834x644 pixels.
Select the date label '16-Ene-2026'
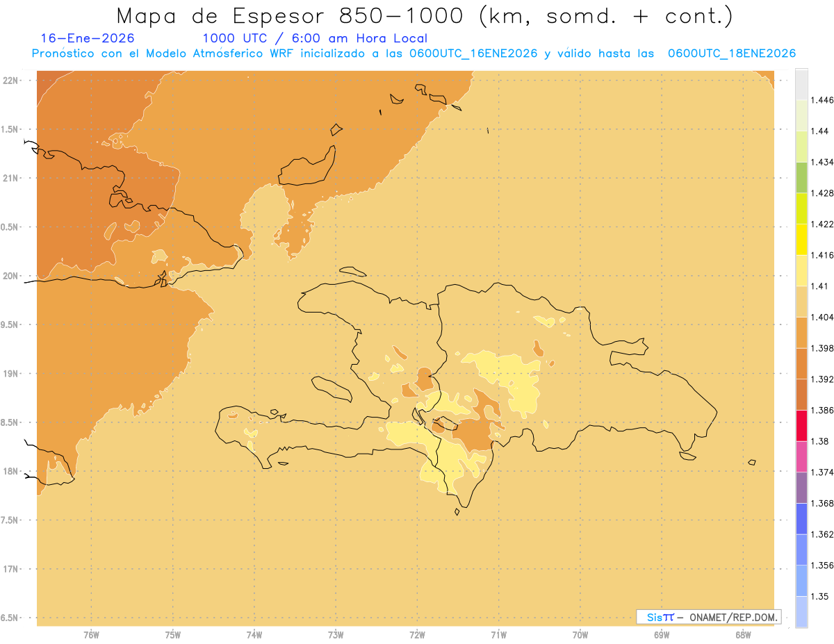point(88,38)
